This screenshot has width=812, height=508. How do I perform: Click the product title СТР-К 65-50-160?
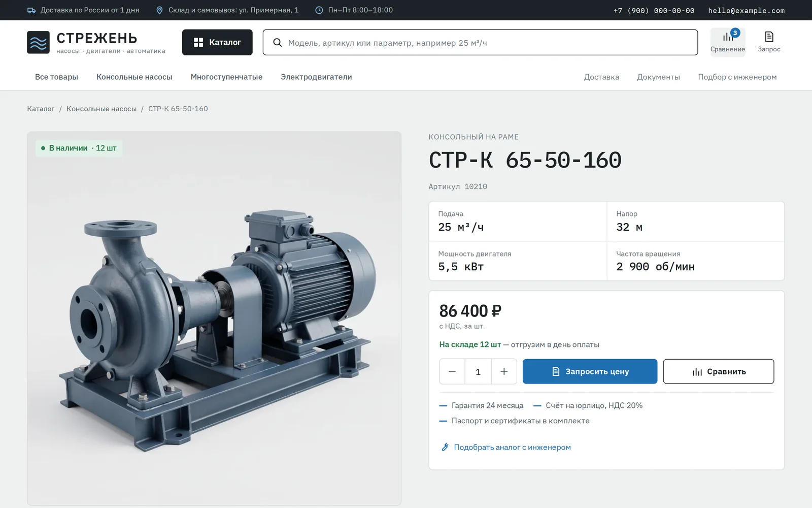(x=525, y=160)
